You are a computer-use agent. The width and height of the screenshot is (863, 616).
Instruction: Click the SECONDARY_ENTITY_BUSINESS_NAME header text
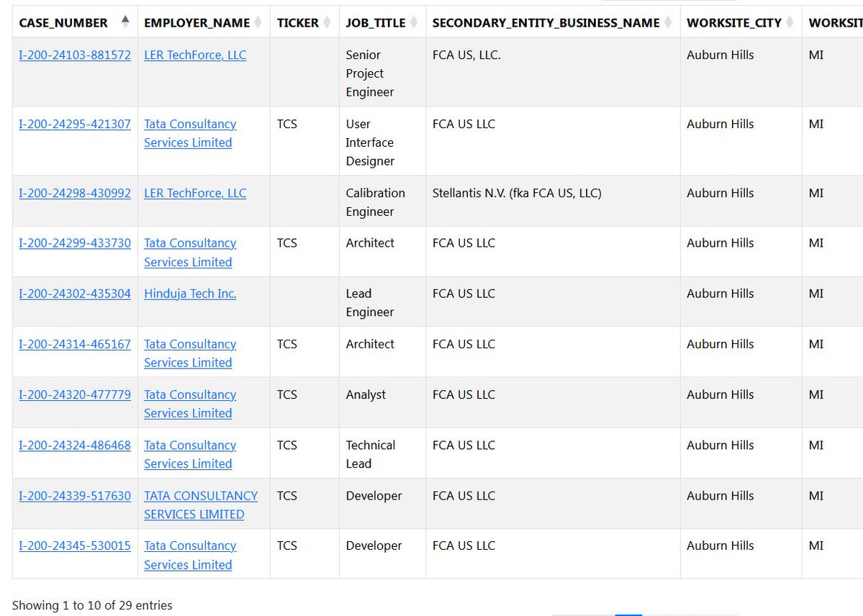546,22
